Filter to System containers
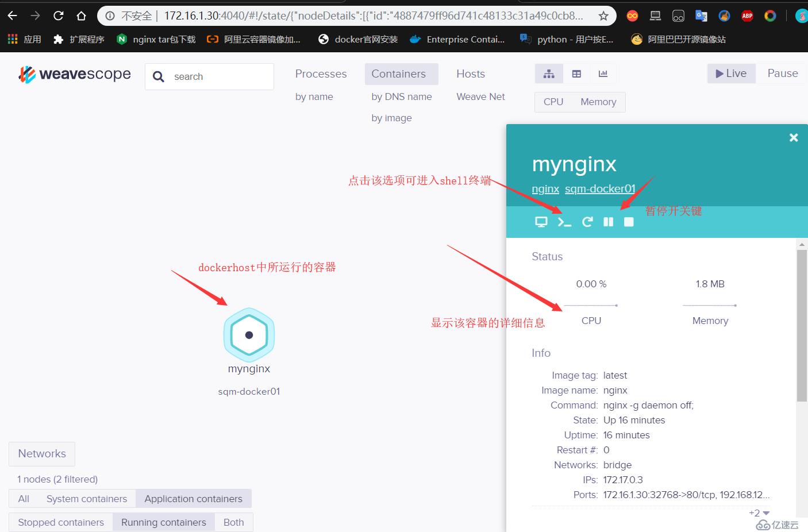This screenshot has width=808, height=532. (x=87, y=499)
